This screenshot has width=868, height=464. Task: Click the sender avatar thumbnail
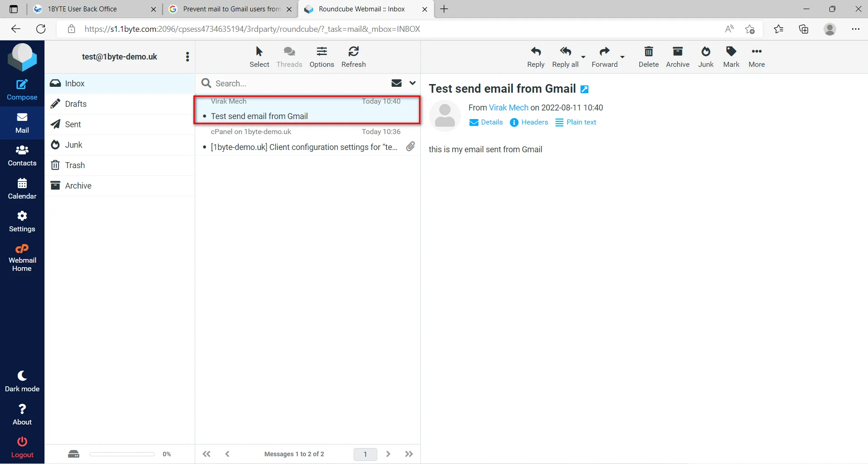pyautogui.click(x=445, y=115)
